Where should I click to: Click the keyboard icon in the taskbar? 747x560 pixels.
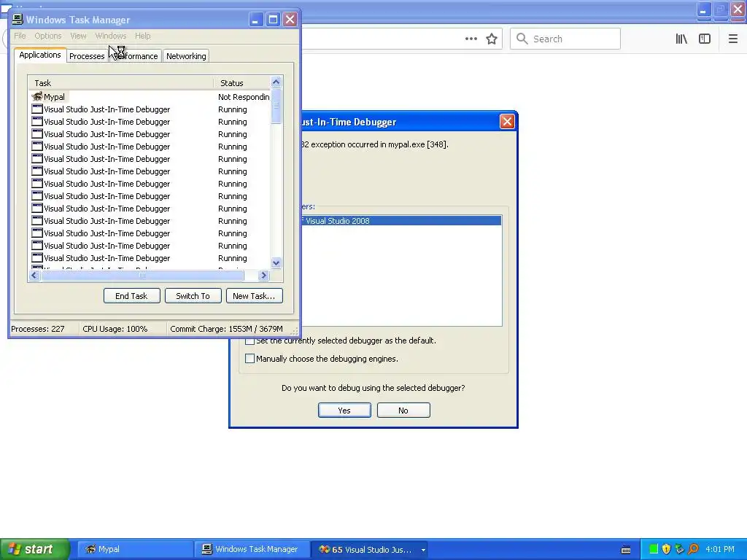coord(626,550)
